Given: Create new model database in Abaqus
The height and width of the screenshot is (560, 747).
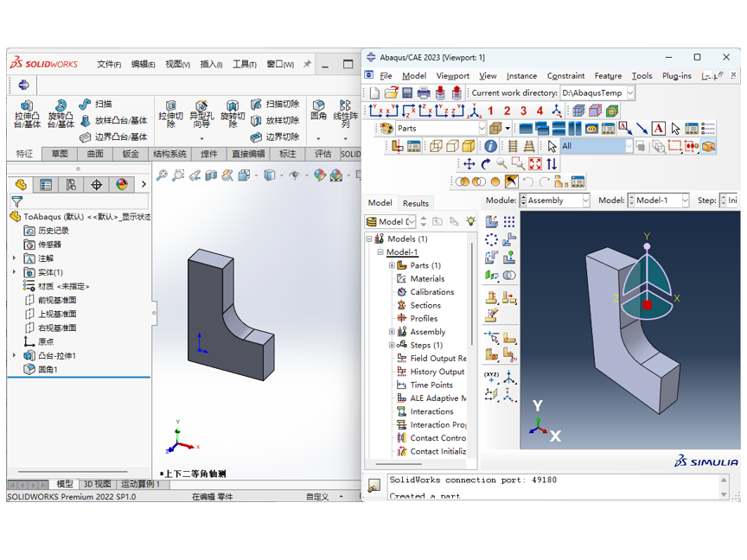Looking at the screenshot, I should click(x=375, y=92).
